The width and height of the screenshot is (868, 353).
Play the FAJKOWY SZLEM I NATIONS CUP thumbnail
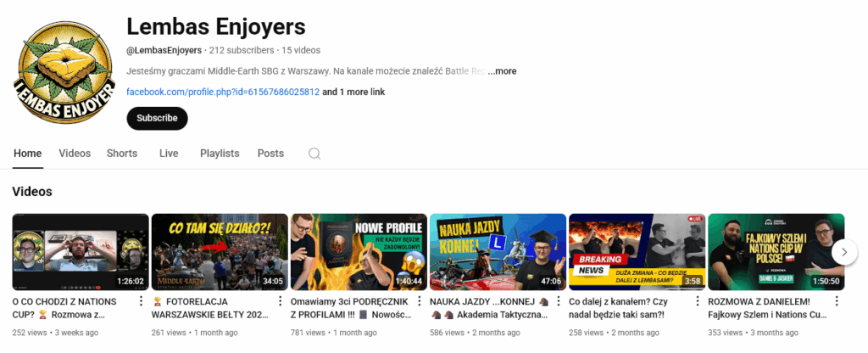pos(776,252)
